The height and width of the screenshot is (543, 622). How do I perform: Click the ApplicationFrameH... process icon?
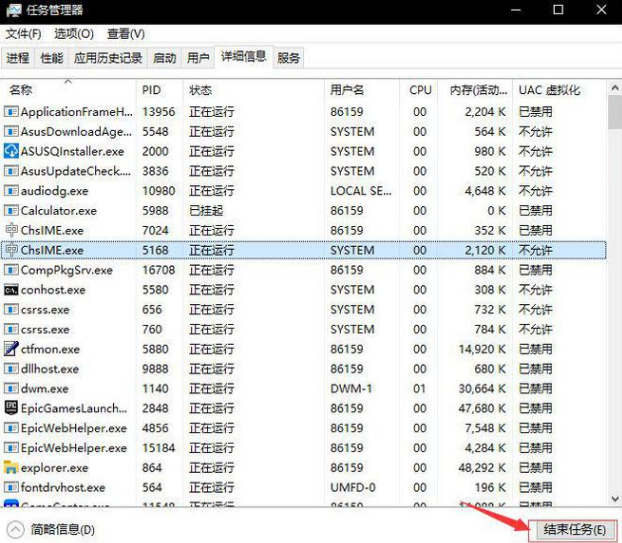coord(11,112)
